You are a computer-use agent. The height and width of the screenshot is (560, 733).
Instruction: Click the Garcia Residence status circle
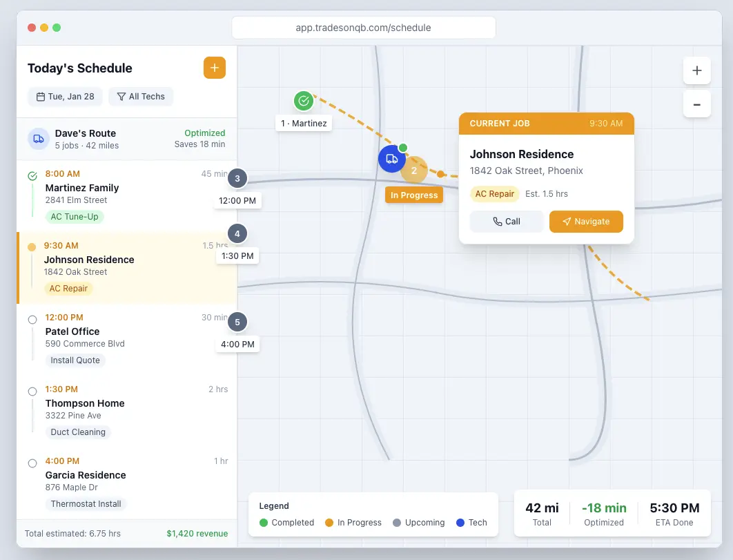coord(32,463)
